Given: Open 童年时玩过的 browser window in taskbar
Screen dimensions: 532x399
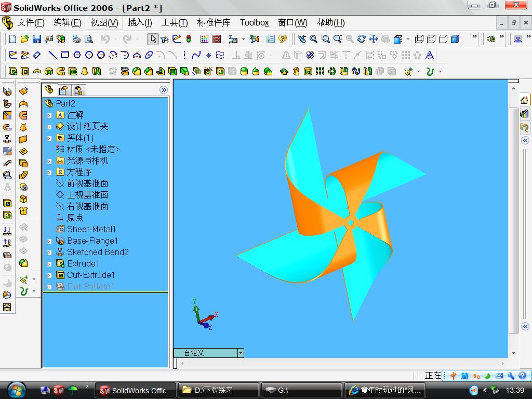Looking at the screenshot, I should [385, 390].
